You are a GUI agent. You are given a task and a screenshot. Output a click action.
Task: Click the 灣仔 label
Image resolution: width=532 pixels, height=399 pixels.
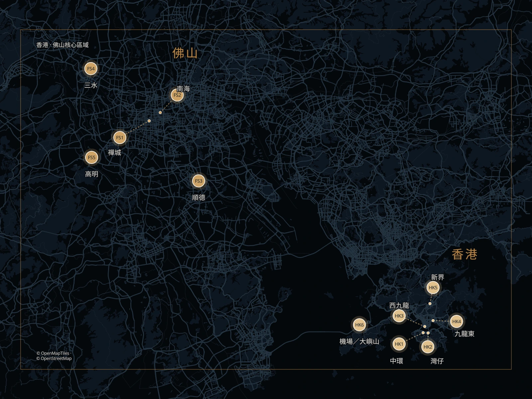pyautogui.click(x=437, y=361)
